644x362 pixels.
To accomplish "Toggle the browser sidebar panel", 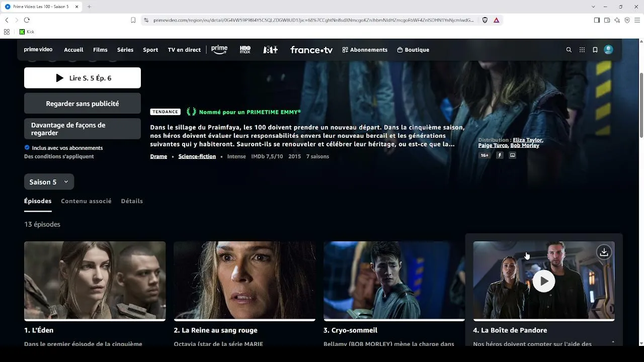I will click(x=597, y=20).
